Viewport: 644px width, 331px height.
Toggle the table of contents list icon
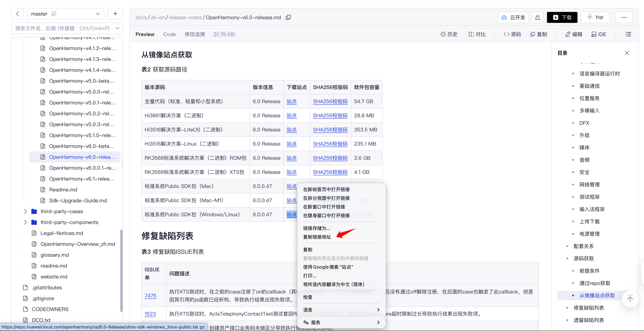(x=628, y=34)
